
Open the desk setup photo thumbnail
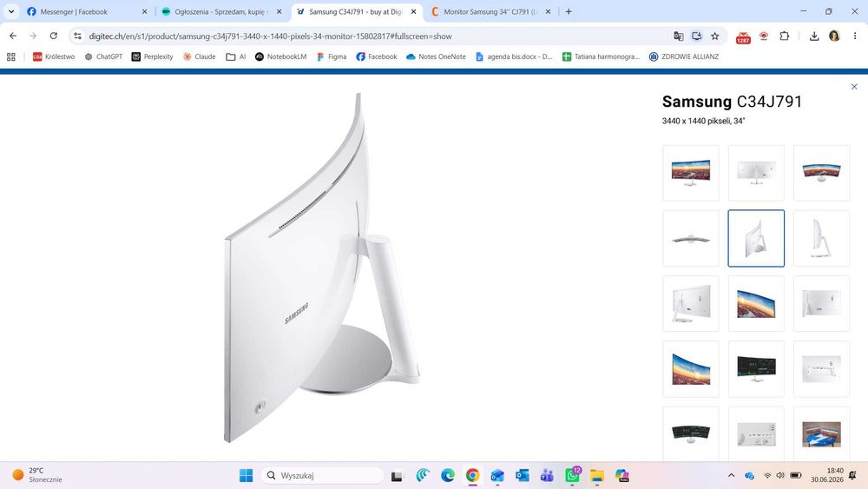coord(821,434)
